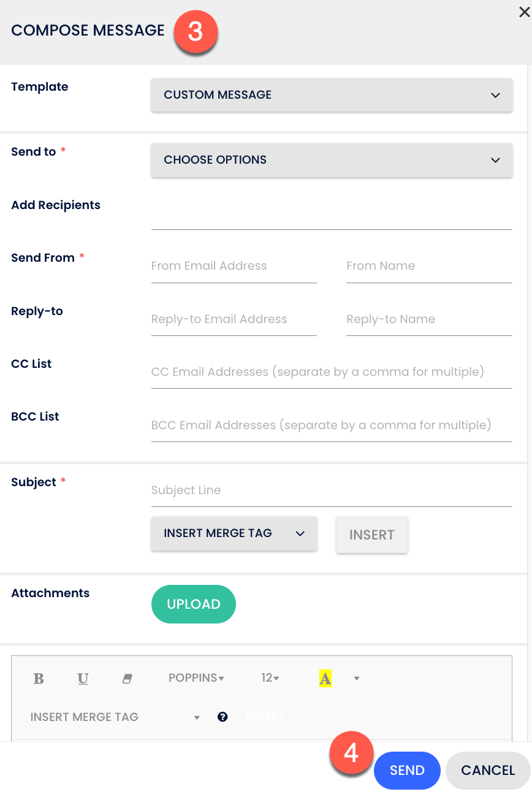
Task: Click the help question mark icon
Action: [x=222, y=717]
